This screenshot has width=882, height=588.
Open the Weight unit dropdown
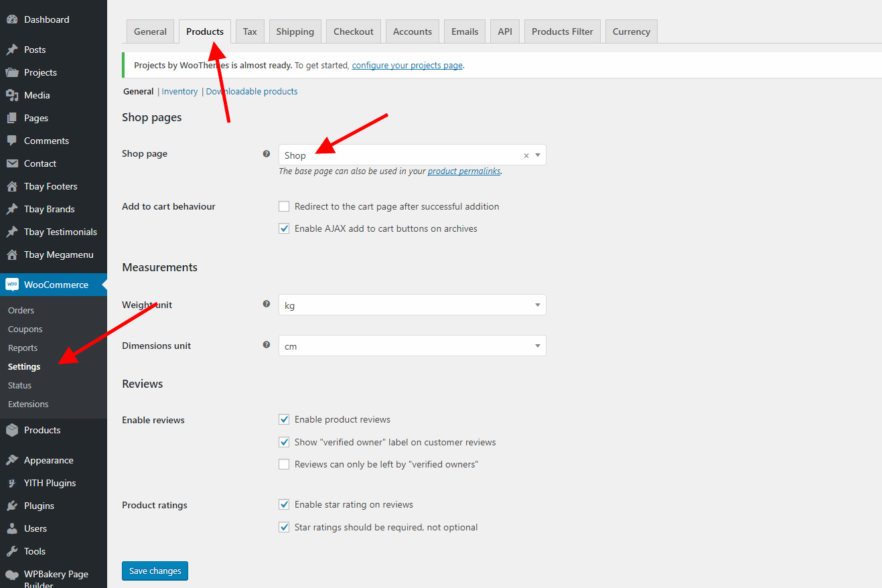click(x=412, y=305)
